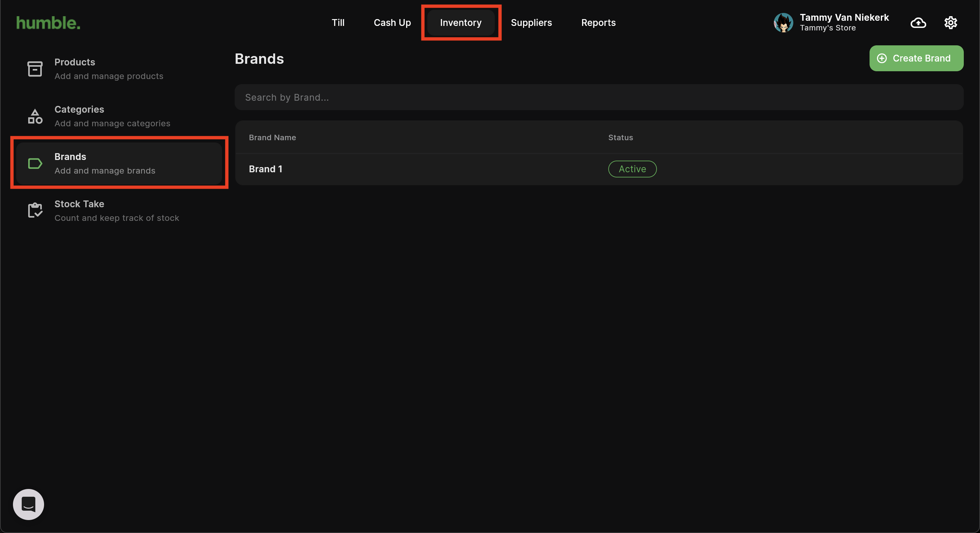Image resolution: width=980 pixels, height=533 pixels.
Task: Click the Create Brand button
Action: [x=916, y=58]
